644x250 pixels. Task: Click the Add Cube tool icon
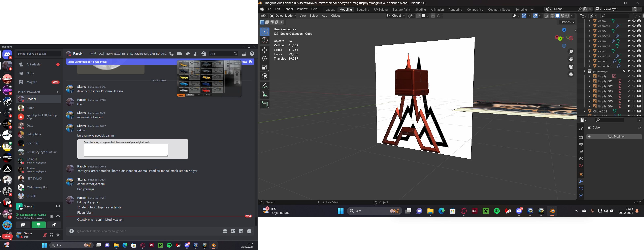pyautogui.click(x=264, y=104)
